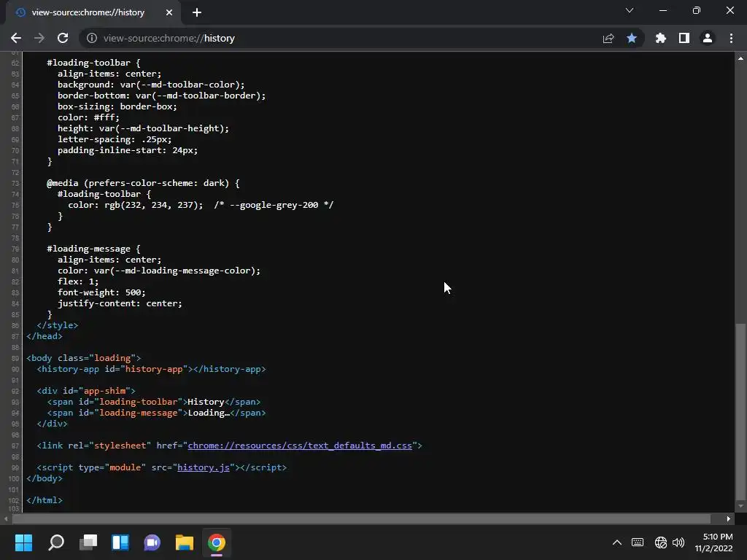The height and width of the screenshot is (560, 747).
Task: Open the Chrome profile menu
Action: pyautogui.click(x=708, y=38)
